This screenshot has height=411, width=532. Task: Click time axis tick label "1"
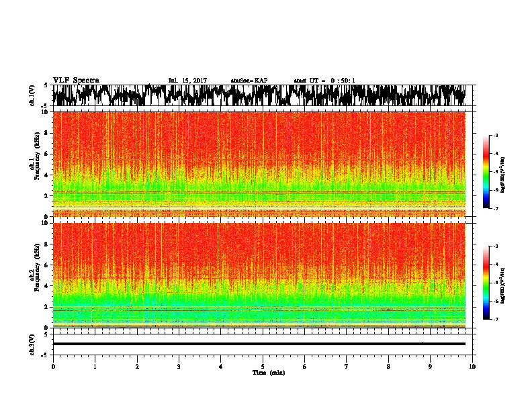[x=95, y=366]
